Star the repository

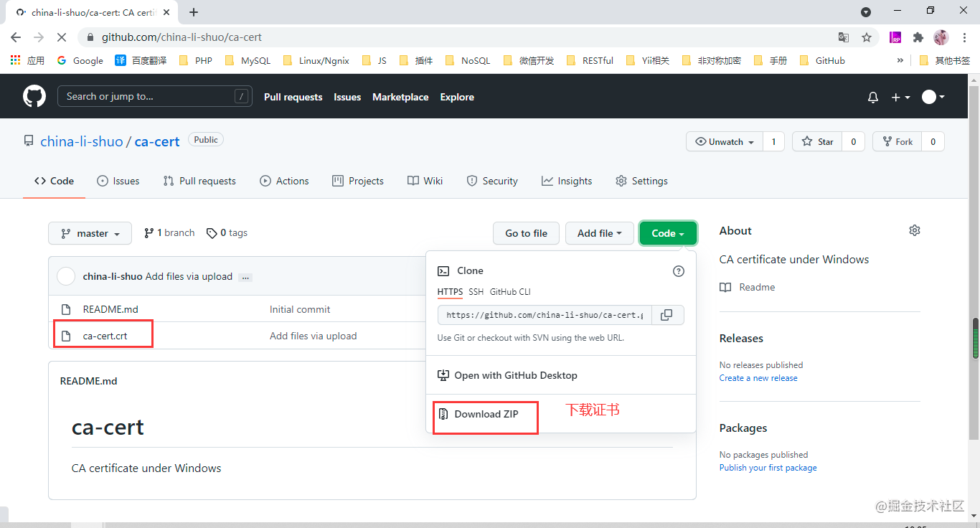tap(817, 141)
